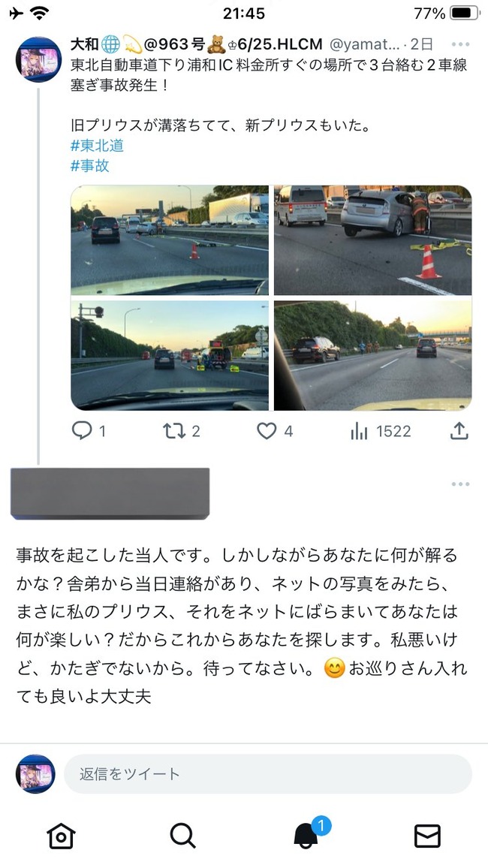Open the bottom-left highway traffic photo

(170, 355)
